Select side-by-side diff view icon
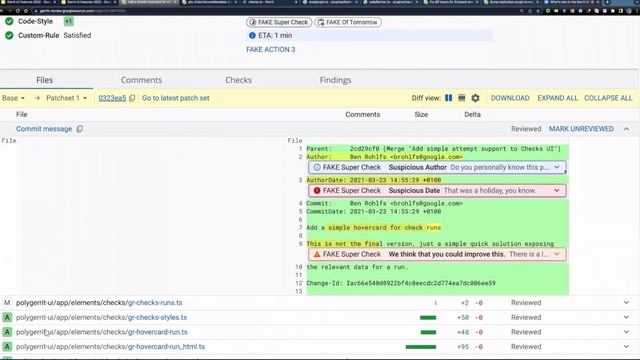 click(x=448, y=98)
